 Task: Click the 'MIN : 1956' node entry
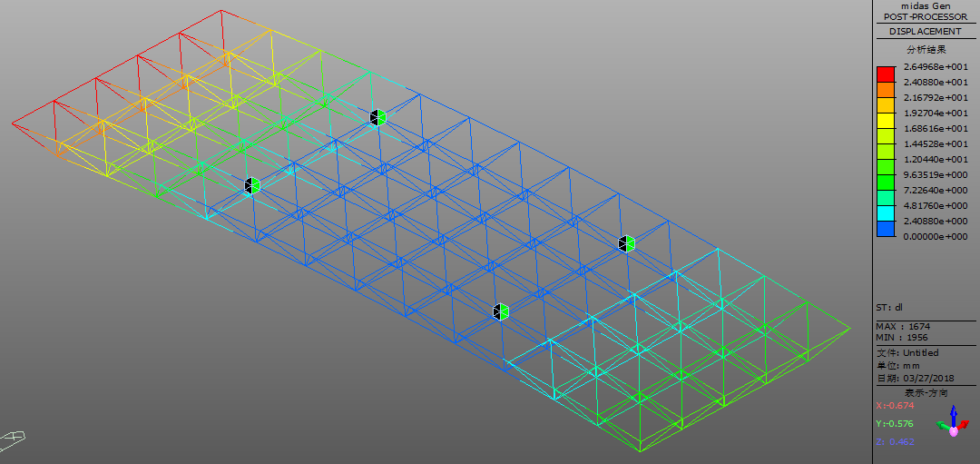click(x=903, y=338)
